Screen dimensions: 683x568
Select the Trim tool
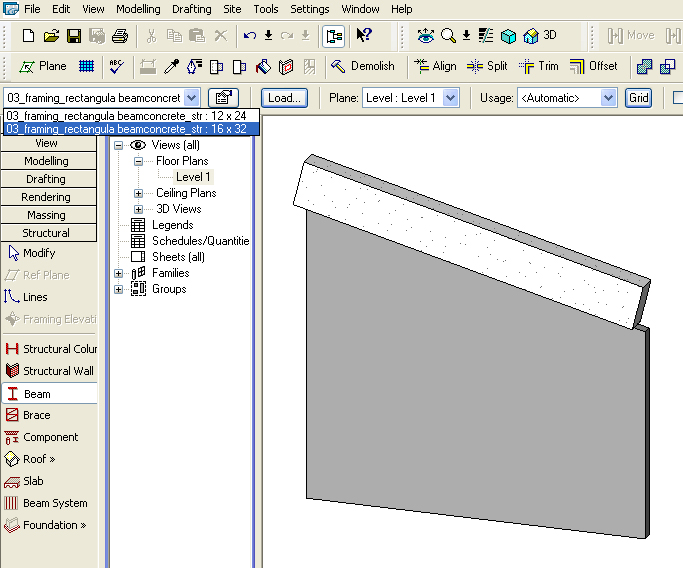[538, 66]
